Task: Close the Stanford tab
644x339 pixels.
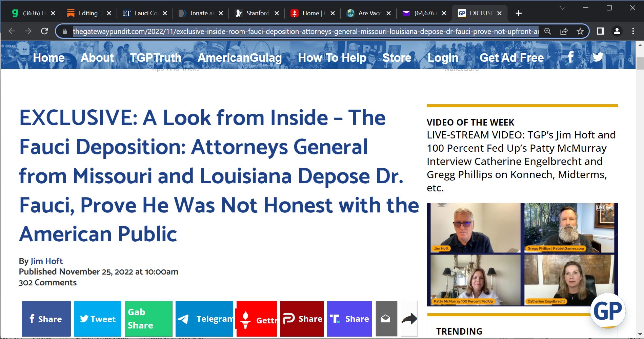Action: pyautogui.click(x=277, y=13)
